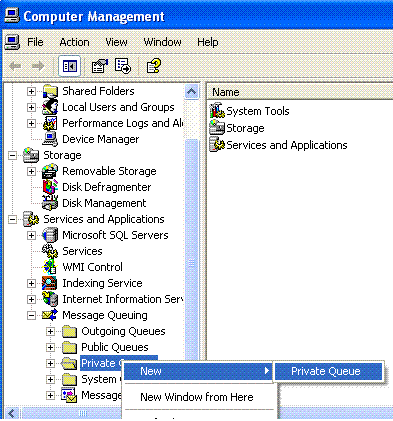Select Services text in the tree
The image size is (393, 421).
click(82, 251)
